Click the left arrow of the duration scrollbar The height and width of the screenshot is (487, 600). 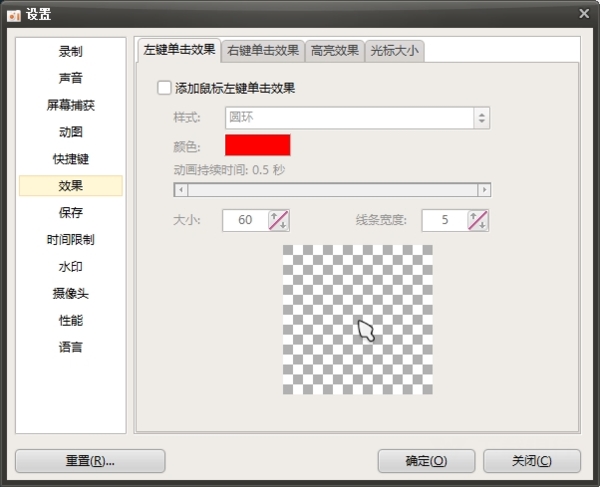pos(181,190)
